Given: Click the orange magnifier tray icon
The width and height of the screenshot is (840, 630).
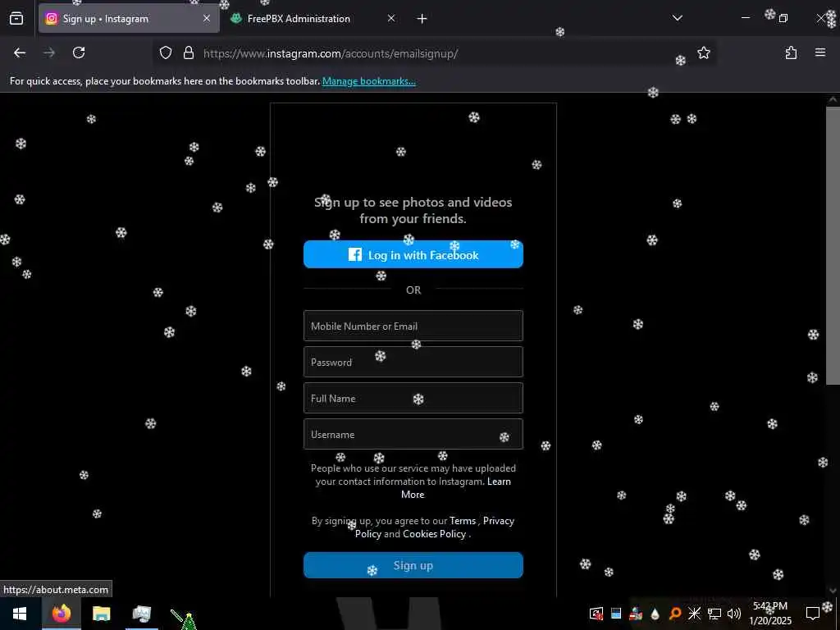Looking at the screenshot, I should point(675,614).
